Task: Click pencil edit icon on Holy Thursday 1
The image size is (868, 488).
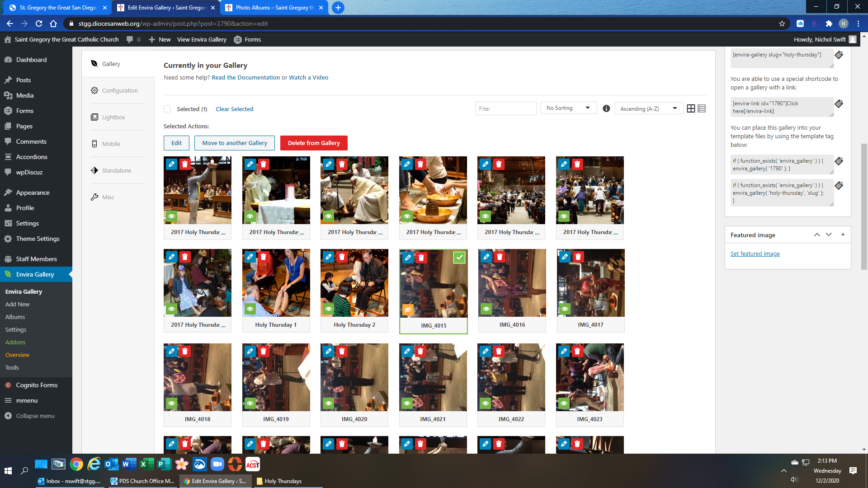Action: pyautogui.click(x=250, y=257)
